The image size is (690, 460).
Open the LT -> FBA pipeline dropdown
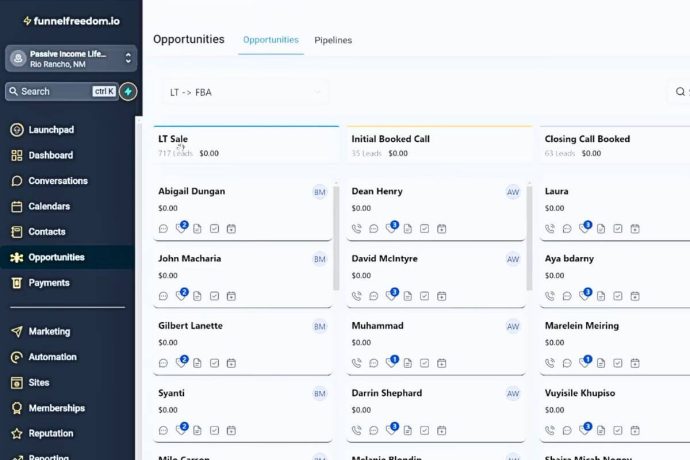(x=243, y=92)
